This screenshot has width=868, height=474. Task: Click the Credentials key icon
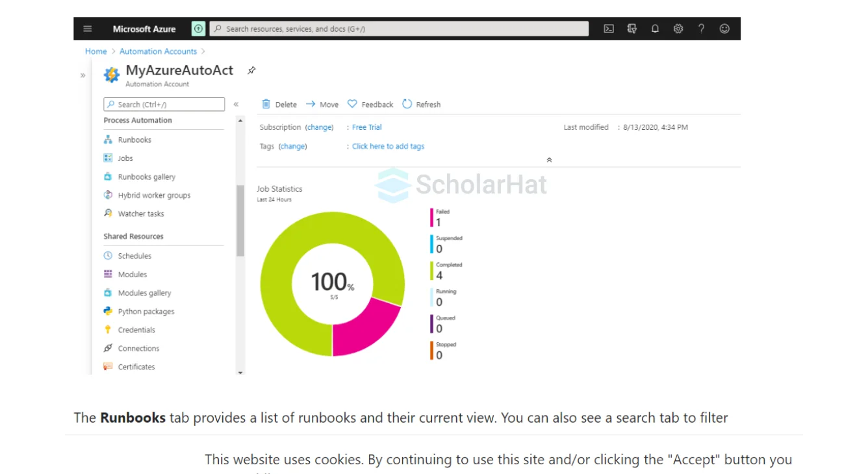[x=108, y=330]
